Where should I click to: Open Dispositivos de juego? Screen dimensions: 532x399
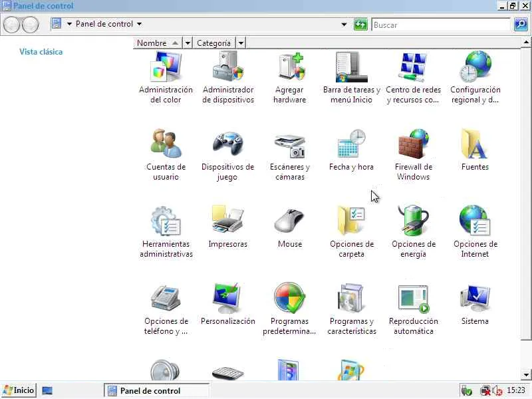227,155
